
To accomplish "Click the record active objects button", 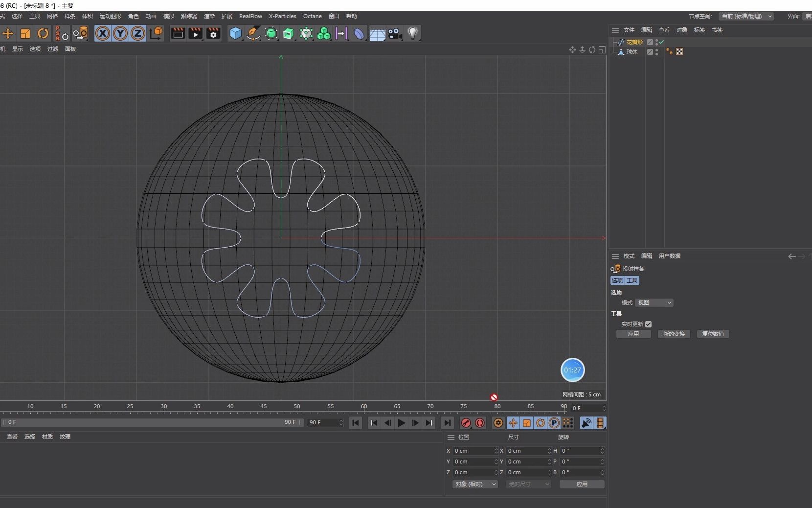I will point(466,423).
